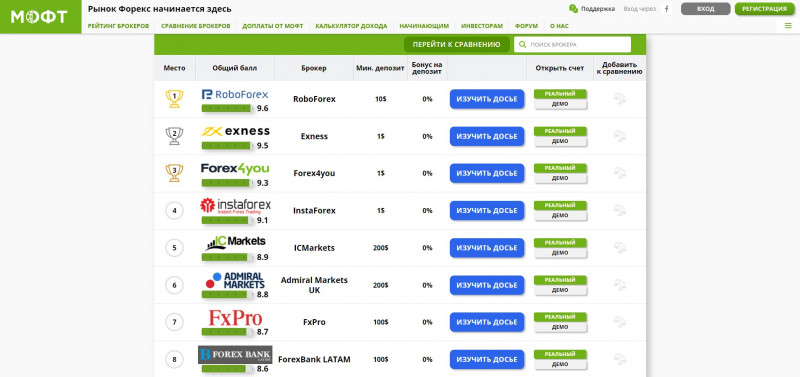800x377 pixels.
Task: Open Начинающим menu item
Action: point(424,26)
